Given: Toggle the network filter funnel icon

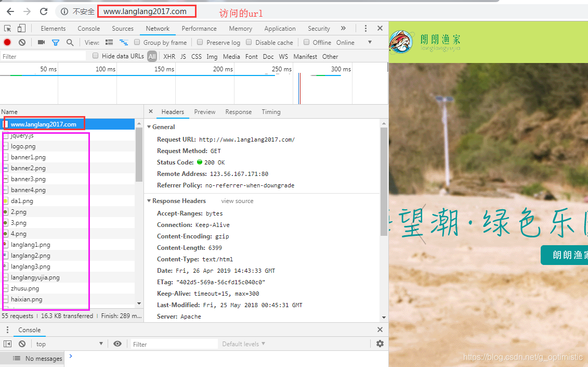Looking at the screenshot, I should (x=56, y=43).
